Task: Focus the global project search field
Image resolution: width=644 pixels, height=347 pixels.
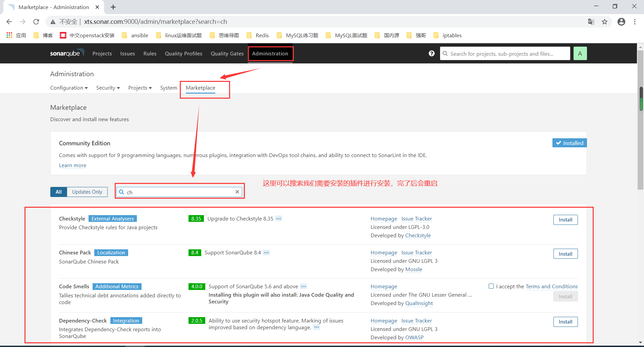Action: [505, 54]
